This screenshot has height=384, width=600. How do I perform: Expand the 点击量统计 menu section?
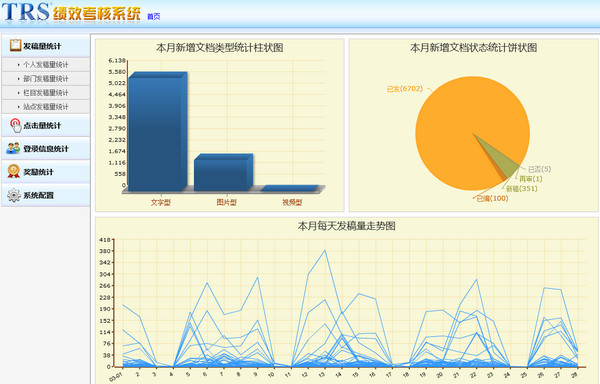pyautogui.click(x=46, y=125)
